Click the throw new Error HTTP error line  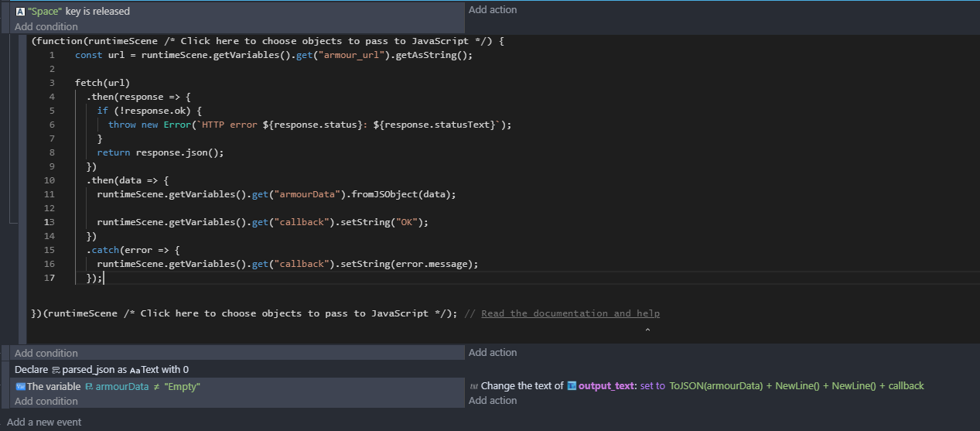coord(309,125)
